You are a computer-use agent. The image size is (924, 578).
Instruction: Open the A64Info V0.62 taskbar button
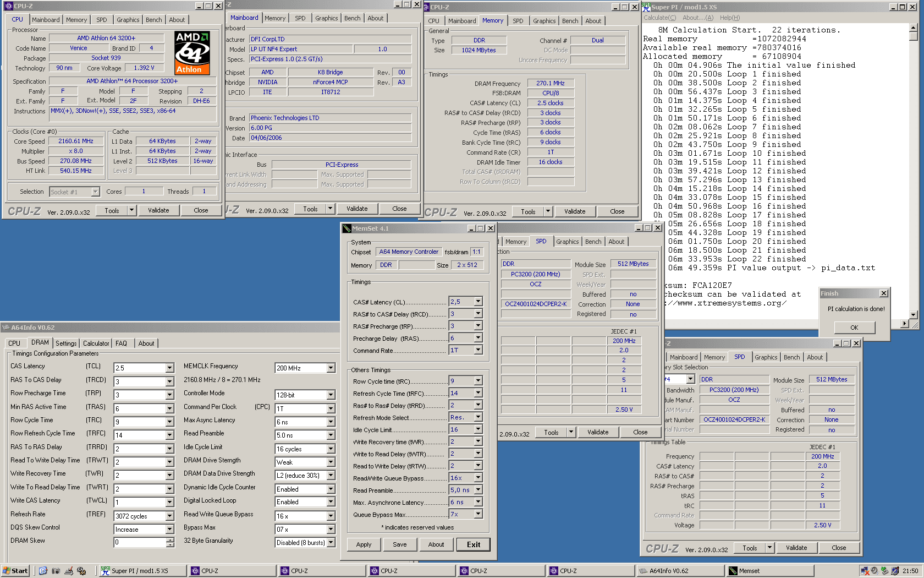tap(679, 571)
